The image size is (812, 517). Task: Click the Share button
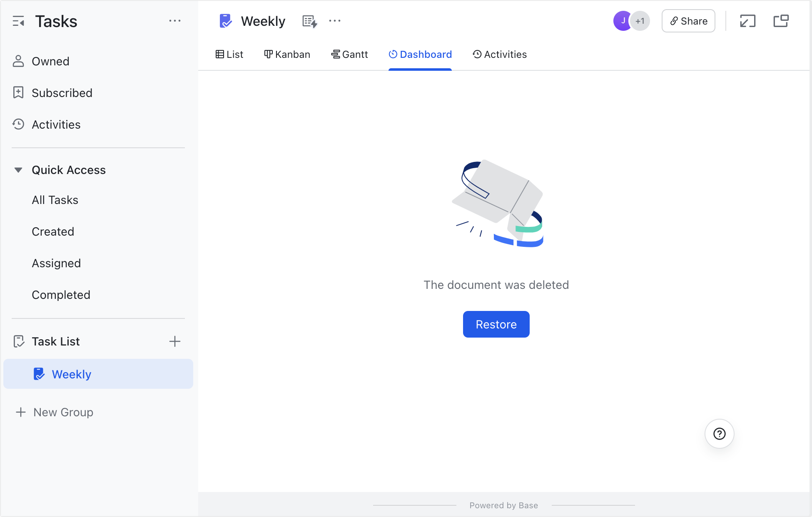pyautogui.click(x=688, y=20)
